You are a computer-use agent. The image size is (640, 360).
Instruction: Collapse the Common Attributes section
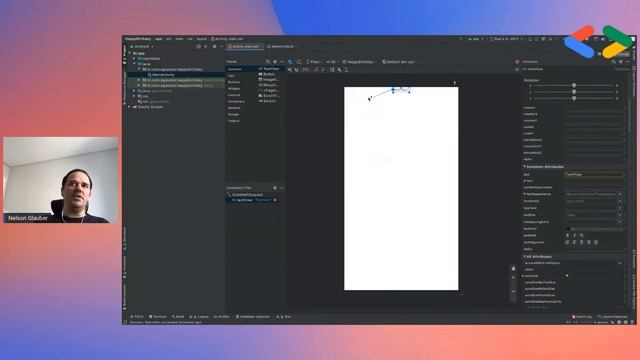coord(524,167)
